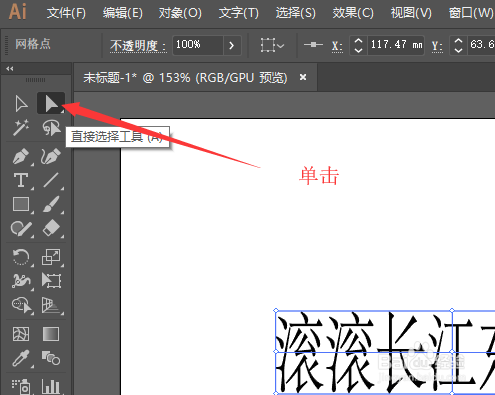Click the X: coordinate label
The height and width of the screenshot is (395, 495).
pos(337,46)
